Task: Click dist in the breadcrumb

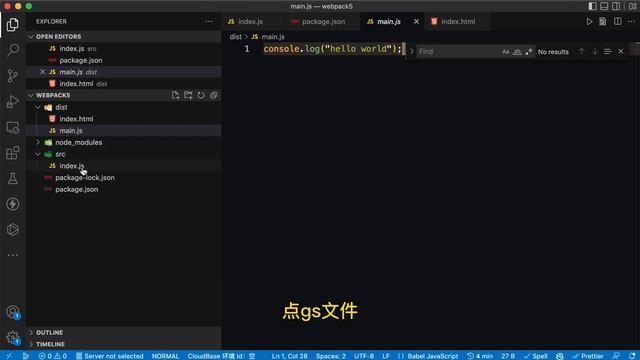Action: 236,37
